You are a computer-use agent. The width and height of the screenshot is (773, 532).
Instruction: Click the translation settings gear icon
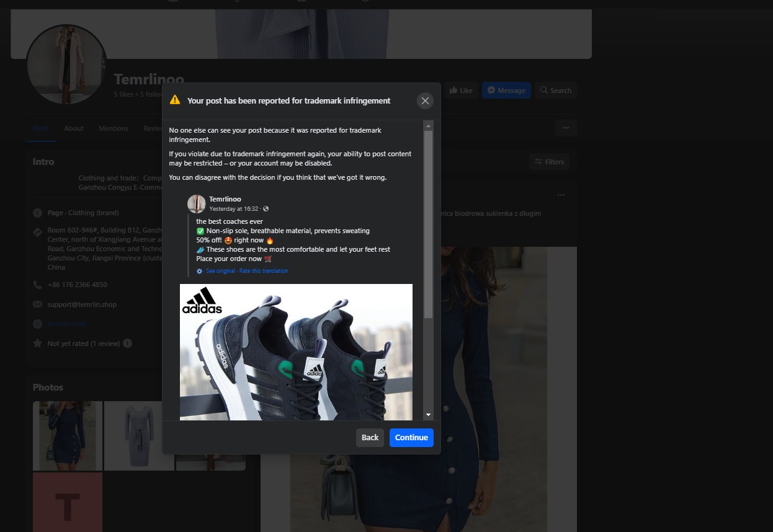[x=199, y=271]
